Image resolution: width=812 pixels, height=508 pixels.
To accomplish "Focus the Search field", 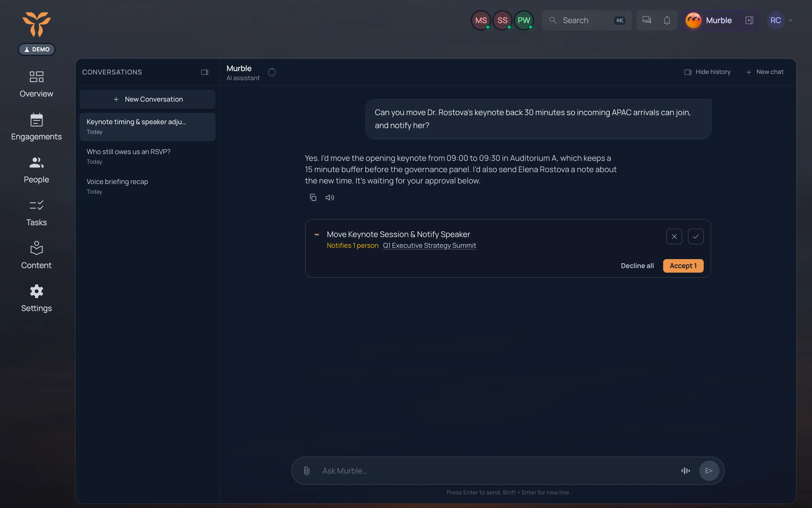I will tap(587, 20).
